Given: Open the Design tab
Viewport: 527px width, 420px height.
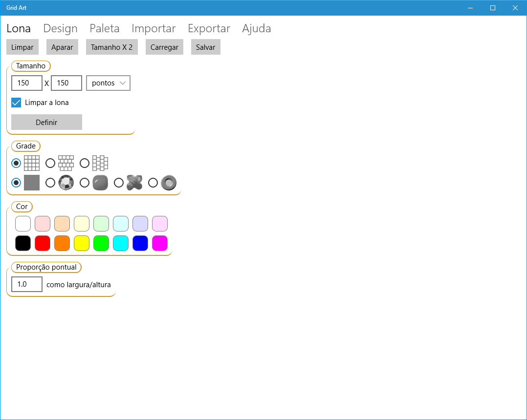Looking at the screenshot, I should click(61, 28).
